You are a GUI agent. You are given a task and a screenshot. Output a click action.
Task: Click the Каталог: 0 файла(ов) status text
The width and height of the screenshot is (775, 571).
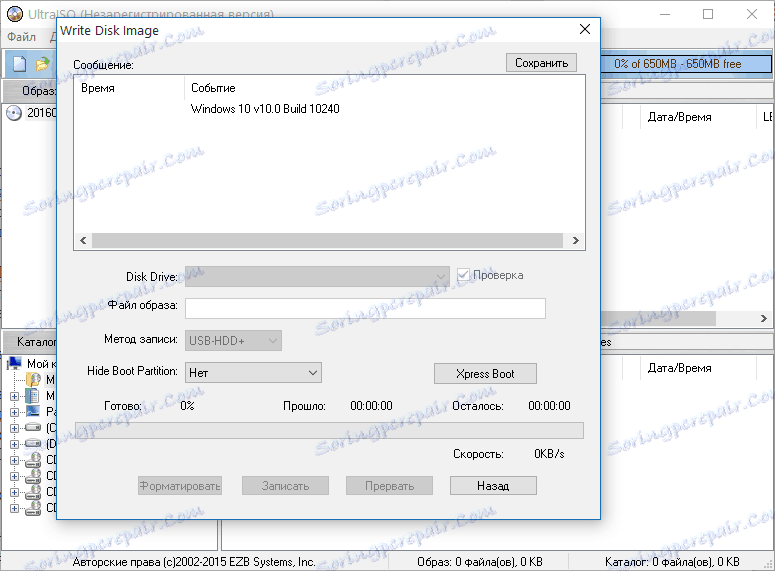672,562
